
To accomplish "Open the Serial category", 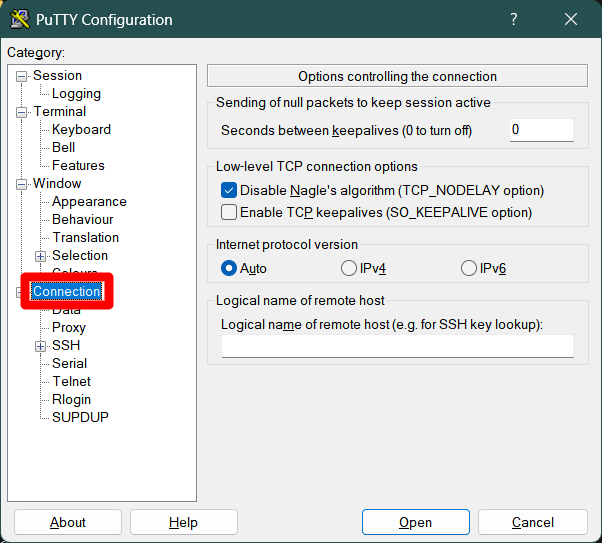I will 69,364.
